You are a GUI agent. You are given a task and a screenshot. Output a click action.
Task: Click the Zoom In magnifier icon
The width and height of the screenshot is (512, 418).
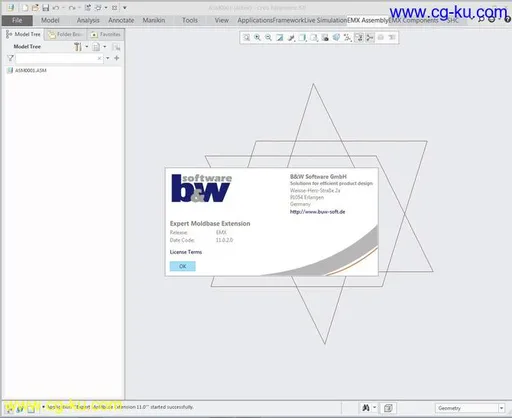coord(257,37)
